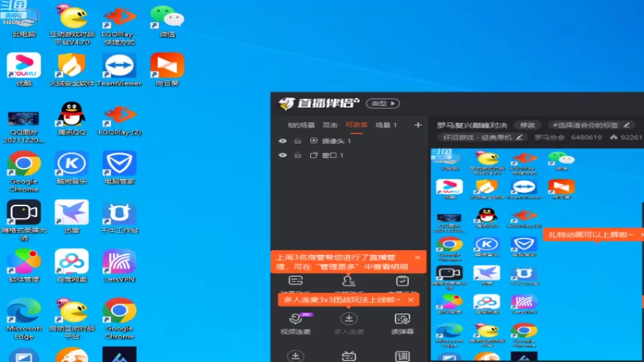This screenshot has width=644, height=362.
Task: Click the TV icon below 多人连麦
Action: click(x=349, y=356)
